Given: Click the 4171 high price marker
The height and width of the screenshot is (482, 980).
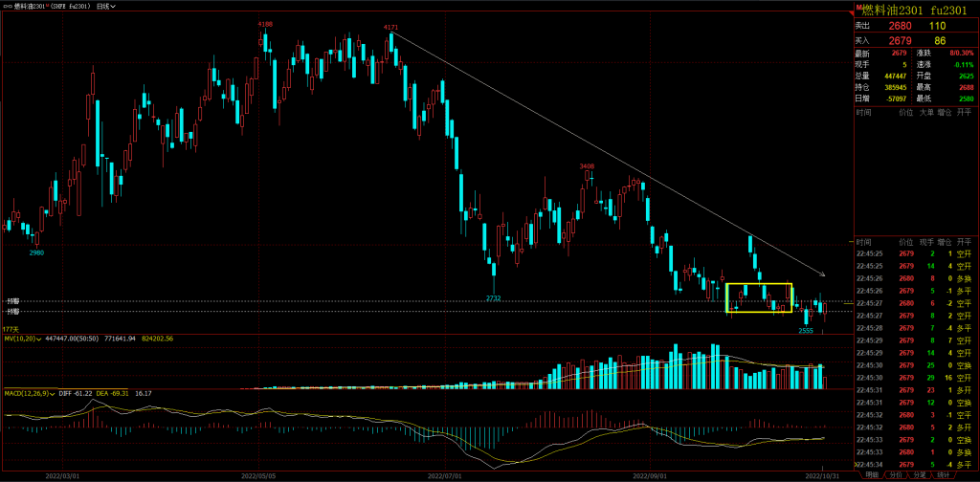Looking at the screenshot, I should pos(390,28).
